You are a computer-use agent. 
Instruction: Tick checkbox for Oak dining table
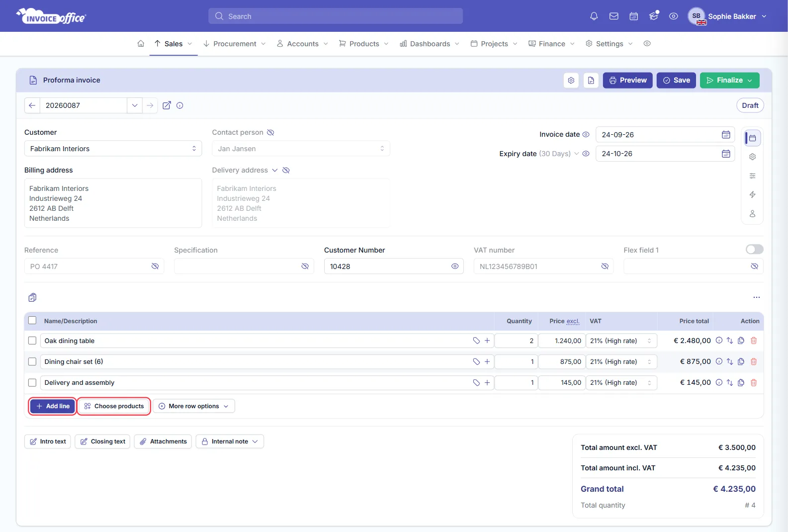coord(32,341)
